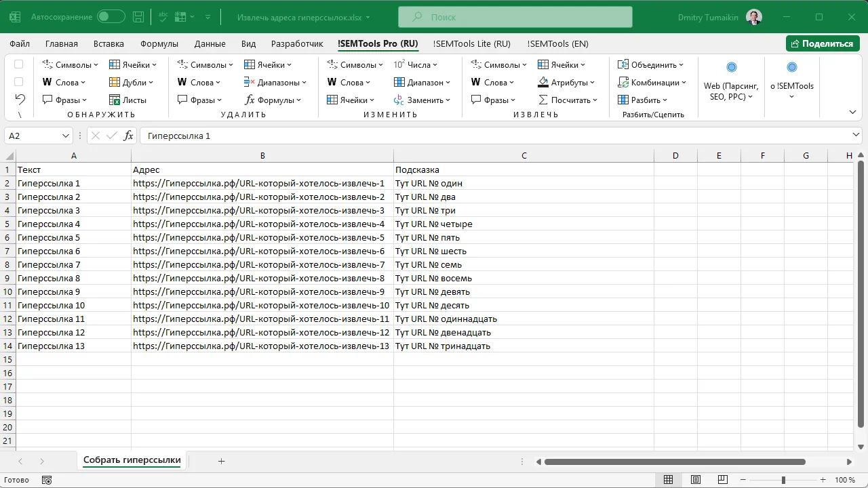Open the Посчитать dropdown
The width and height of the screenshot is (868, 488).
(x=568, y=100)
